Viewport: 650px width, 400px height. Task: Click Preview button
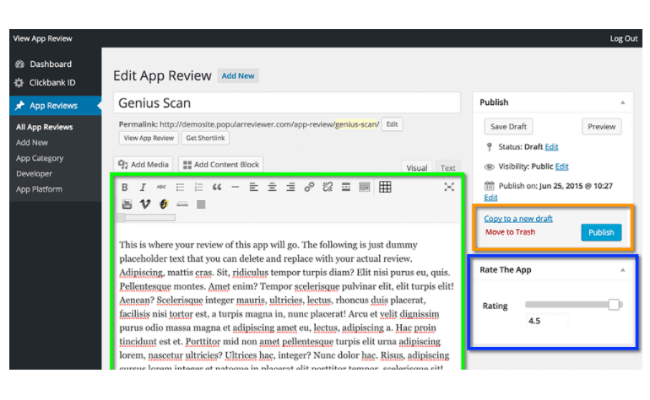pos(601,127)
